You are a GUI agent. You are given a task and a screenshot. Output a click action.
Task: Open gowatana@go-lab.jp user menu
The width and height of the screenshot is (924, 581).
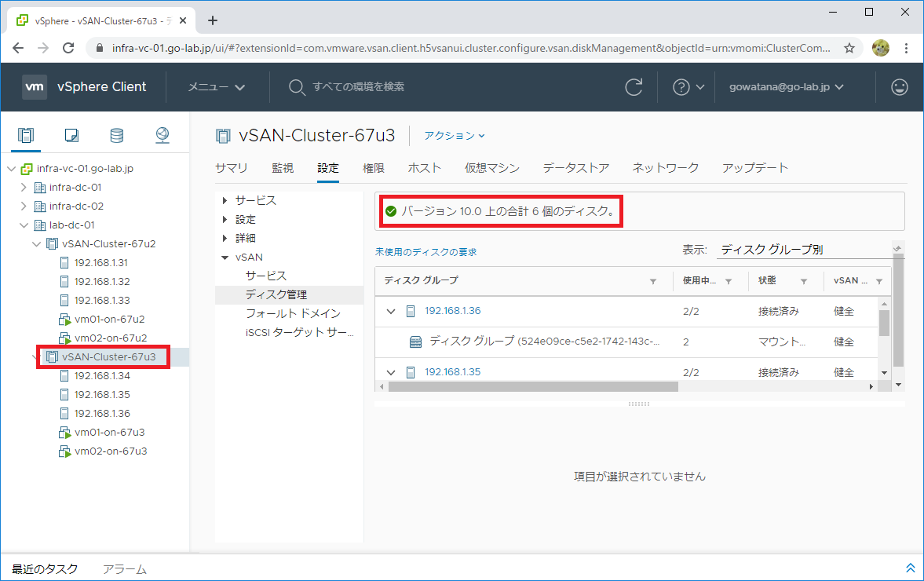pos(786,87)
